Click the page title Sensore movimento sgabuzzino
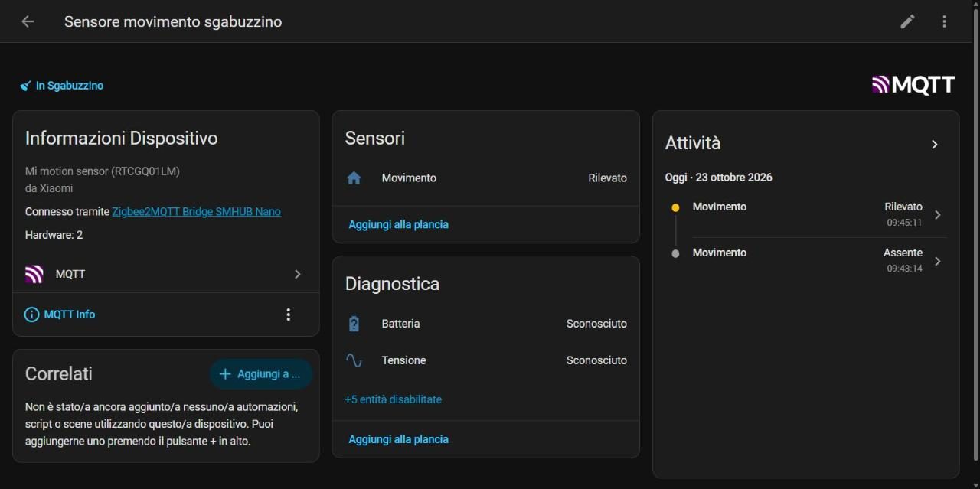 [x=173, y=21]
